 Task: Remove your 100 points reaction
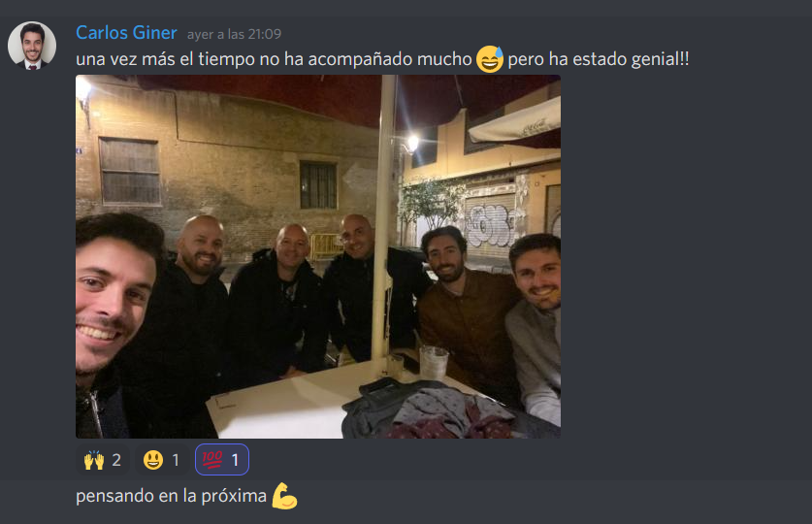click(x=221, y=460)
